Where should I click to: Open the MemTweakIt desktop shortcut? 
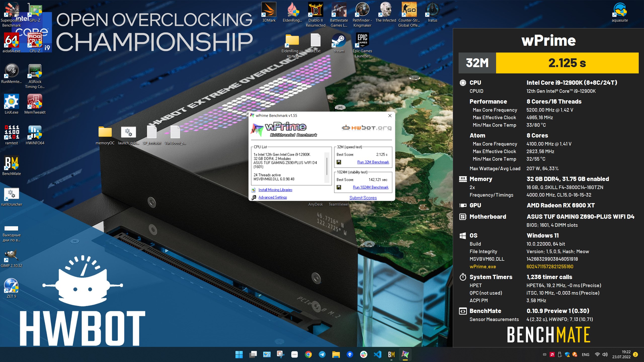pos(35,104)
